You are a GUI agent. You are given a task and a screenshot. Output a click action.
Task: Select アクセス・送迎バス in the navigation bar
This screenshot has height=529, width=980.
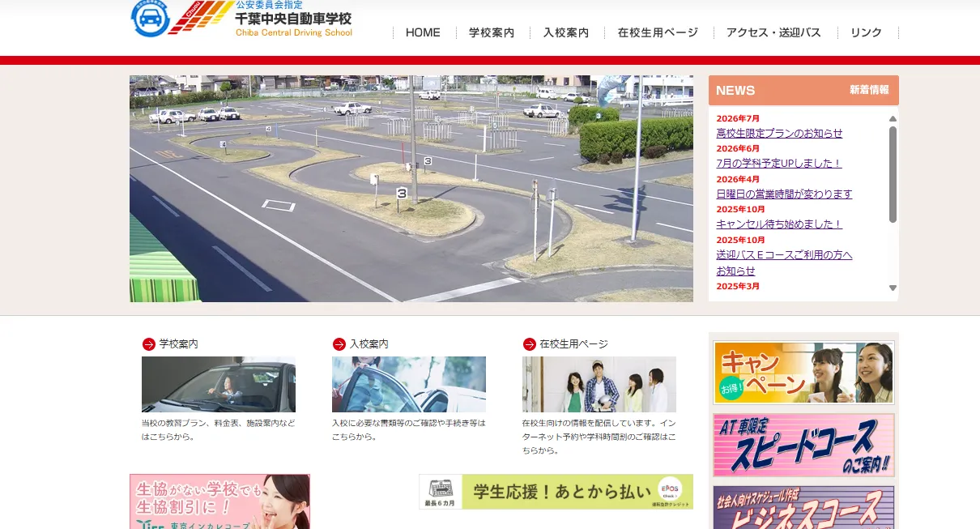[773, 32]
